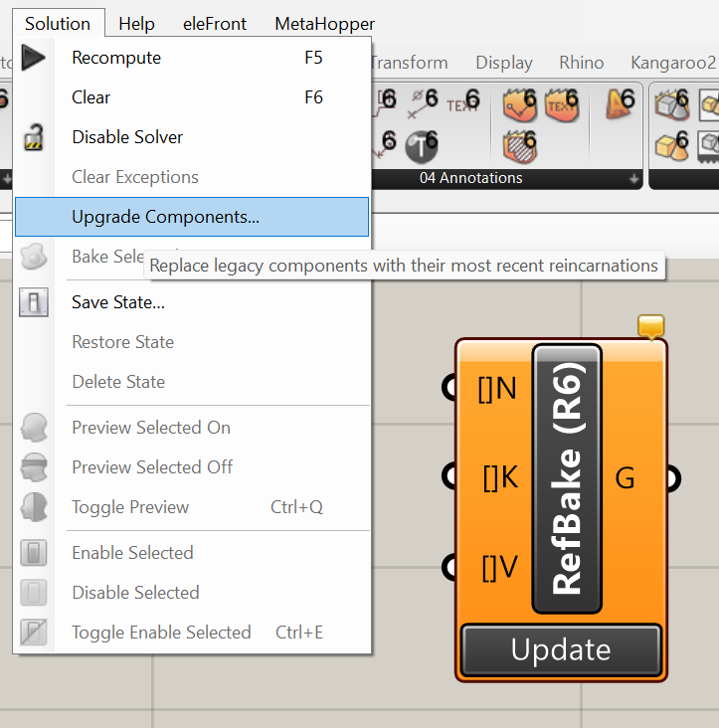The image size is (719, 728).
Task: Select the aligned dimension annotation component
Action: [x=424, y=103]
